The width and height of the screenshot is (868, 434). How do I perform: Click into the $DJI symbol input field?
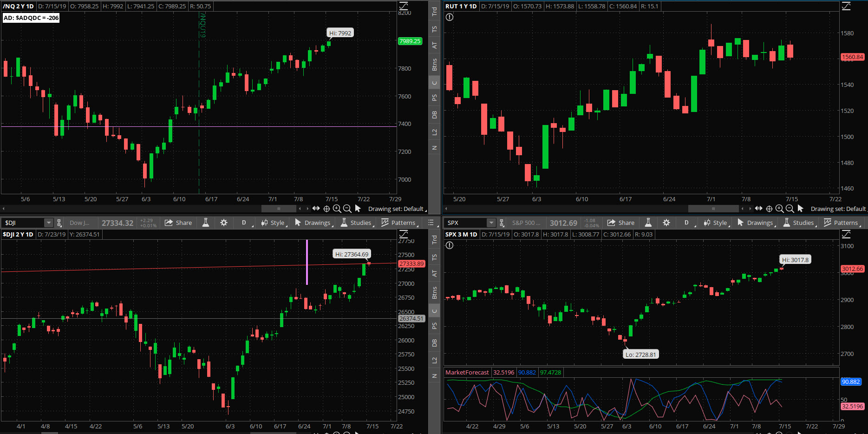pos(23,223)
